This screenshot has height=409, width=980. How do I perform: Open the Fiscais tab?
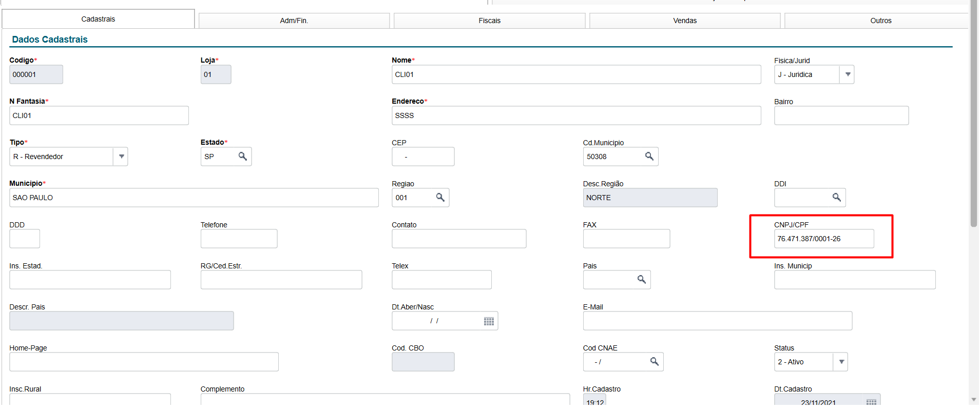489,21
